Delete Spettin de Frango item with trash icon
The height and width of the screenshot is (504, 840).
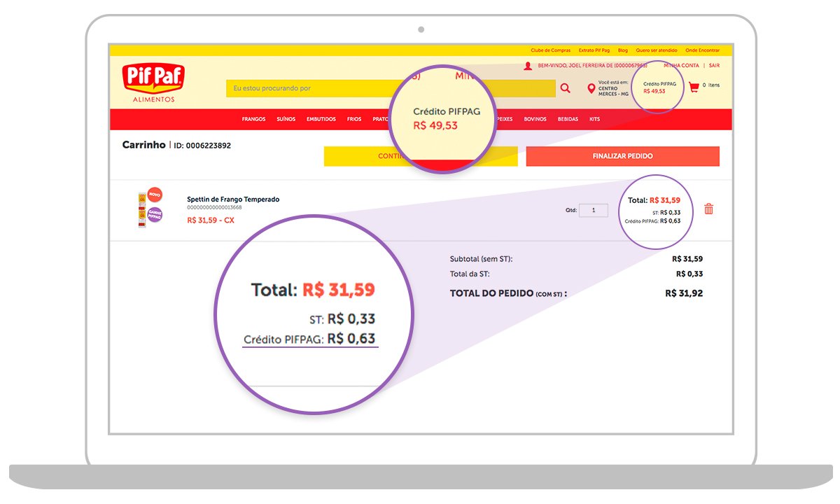point(708,209)
